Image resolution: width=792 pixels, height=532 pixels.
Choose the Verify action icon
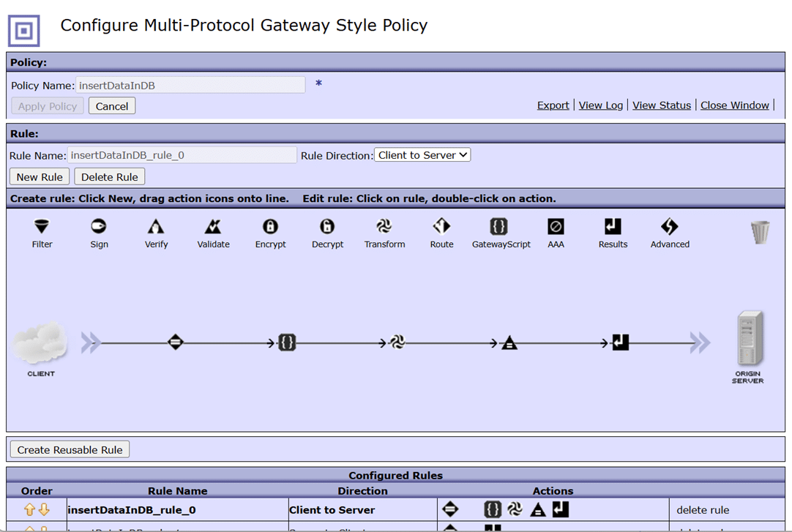click(x=156, y=227)
